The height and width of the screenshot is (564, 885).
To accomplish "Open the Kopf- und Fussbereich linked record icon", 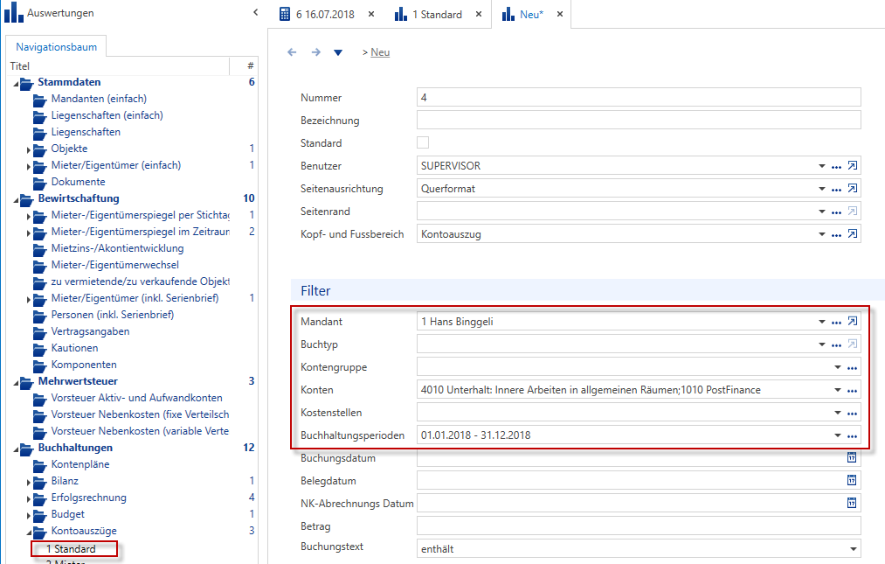I will tap(852, 234).
